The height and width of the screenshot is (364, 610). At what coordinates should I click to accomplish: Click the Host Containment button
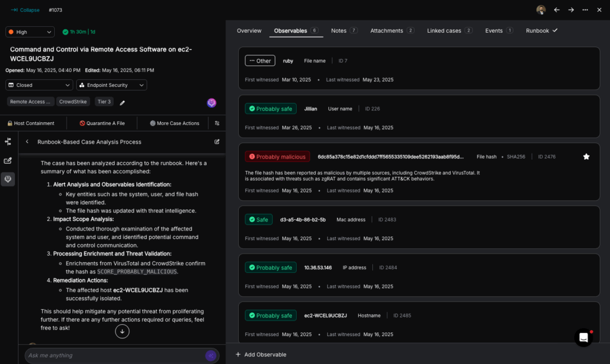click(30, 123)
